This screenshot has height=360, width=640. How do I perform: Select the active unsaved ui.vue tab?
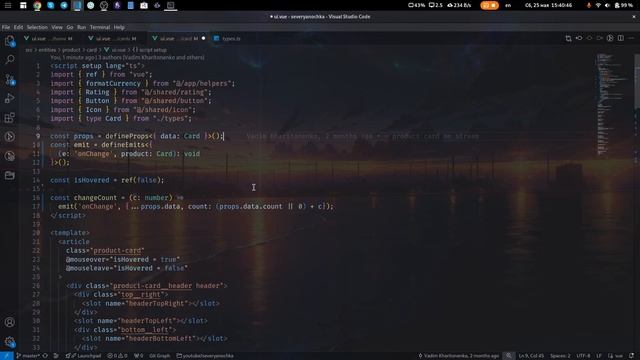click(178, 38)
